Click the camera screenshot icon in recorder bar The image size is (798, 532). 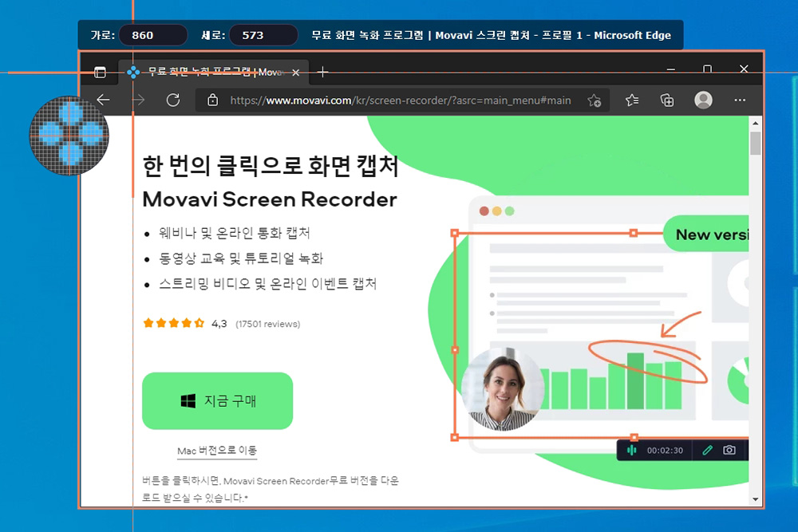coord(729,450)
